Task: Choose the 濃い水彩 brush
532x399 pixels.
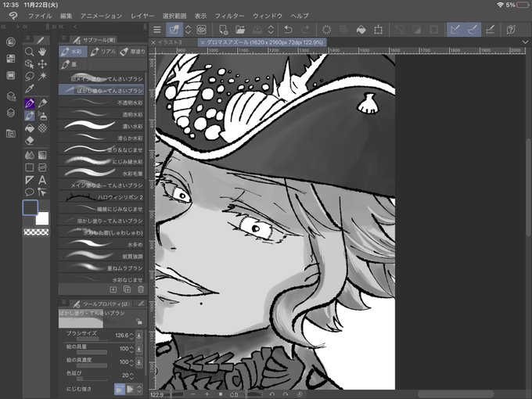Action: point(101,126)
